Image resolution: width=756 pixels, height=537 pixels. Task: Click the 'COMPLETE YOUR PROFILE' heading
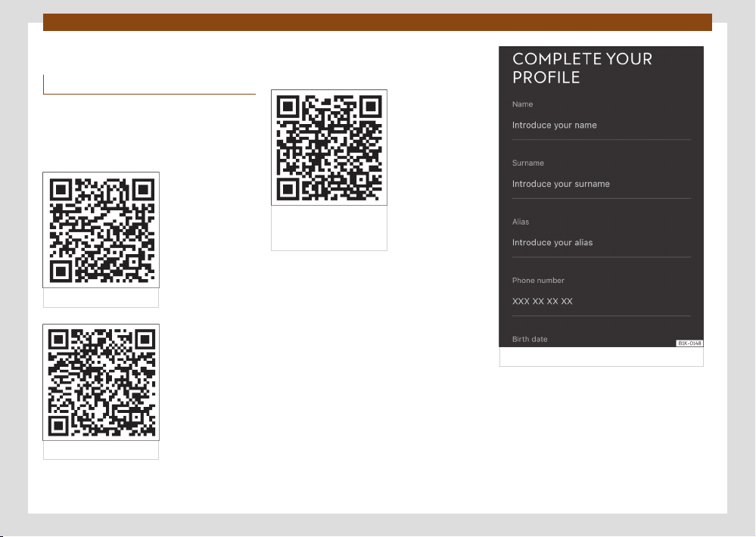pyautogui.click(x=582, y=68)
